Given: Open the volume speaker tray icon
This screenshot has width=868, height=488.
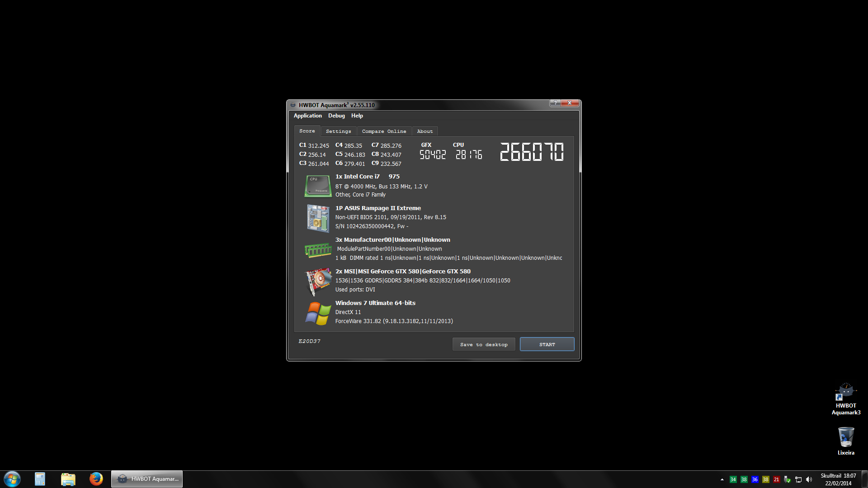Looking at the screenshot, I should click(x=809, y=479).
